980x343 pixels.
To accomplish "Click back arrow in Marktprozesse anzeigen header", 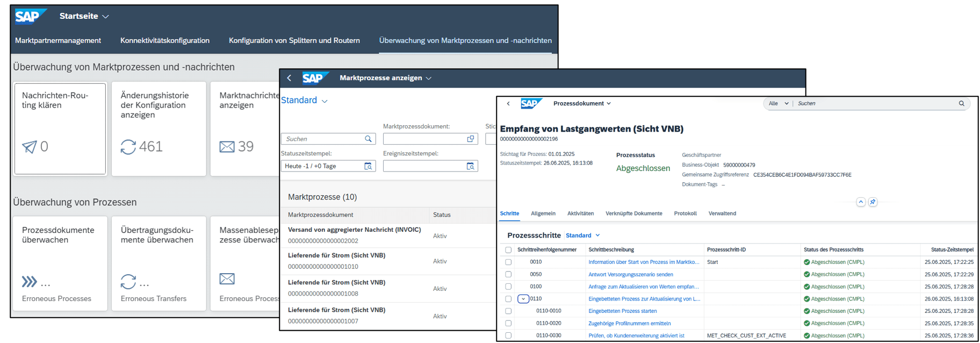I will pos(289,78).
